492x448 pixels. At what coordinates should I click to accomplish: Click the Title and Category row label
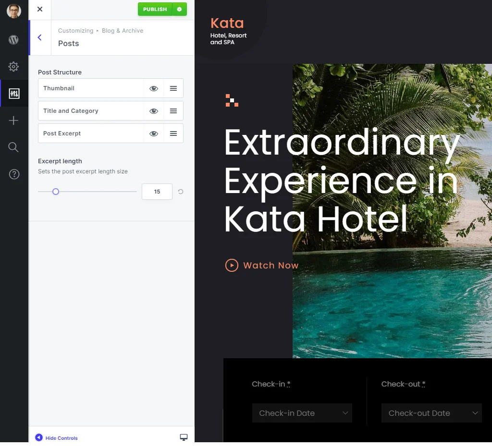pyautogui.click(x=71, y=111)
